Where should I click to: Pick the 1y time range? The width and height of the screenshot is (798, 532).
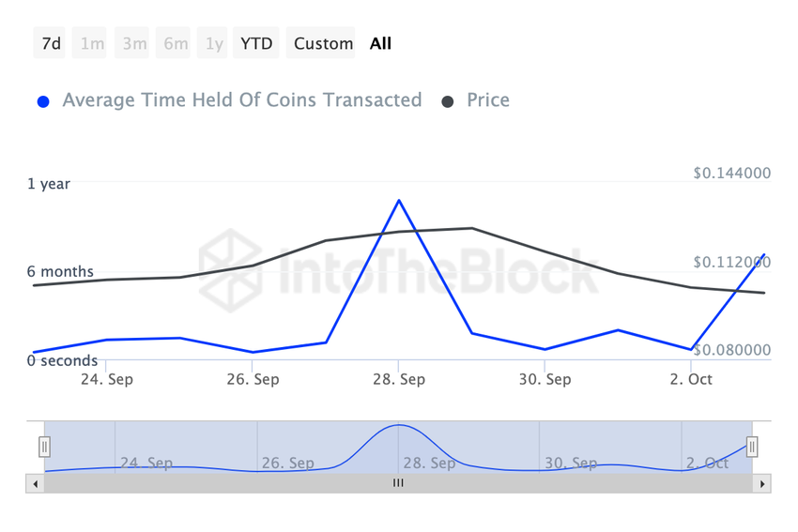click(215, 43)
